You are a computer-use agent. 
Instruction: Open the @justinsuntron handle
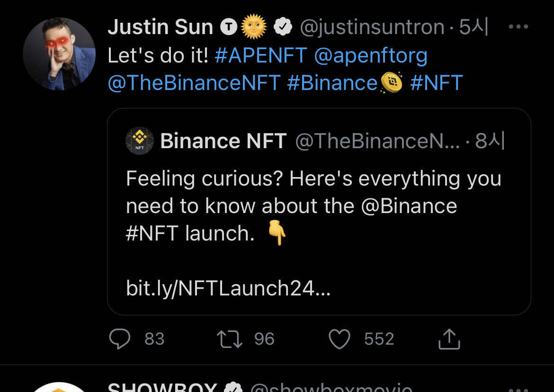coord(372,27)
